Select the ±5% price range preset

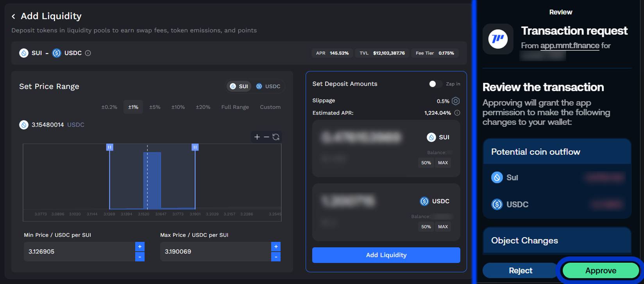[x=155, y=107]
